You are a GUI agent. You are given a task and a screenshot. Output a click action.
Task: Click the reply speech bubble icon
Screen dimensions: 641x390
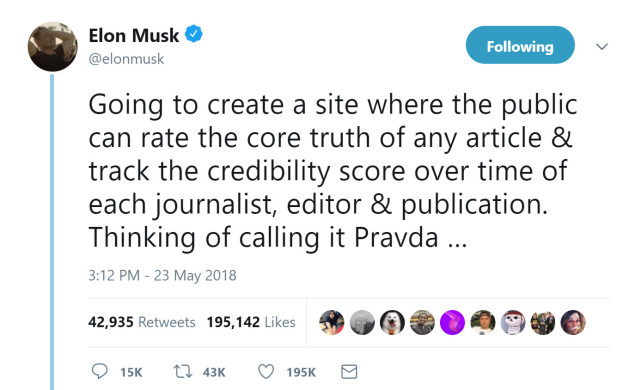click(x=99, y=371)
